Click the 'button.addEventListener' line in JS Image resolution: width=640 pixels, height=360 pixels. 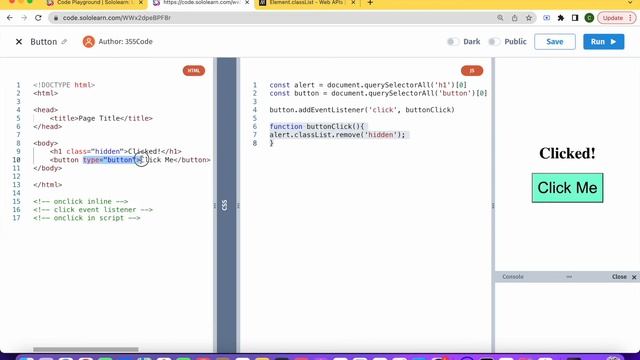coord(362,110)
